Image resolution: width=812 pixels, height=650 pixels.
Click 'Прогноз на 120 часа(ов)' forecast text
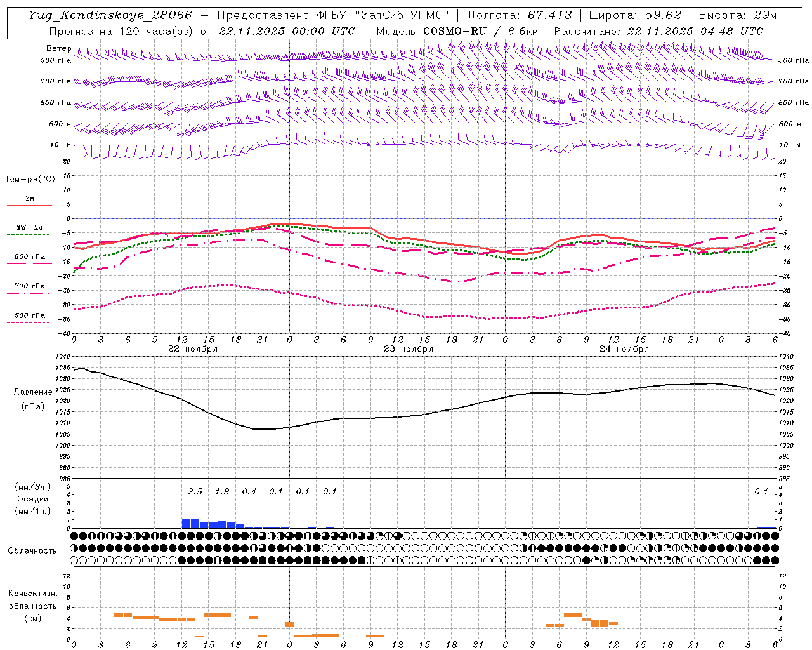pos(121,31)
